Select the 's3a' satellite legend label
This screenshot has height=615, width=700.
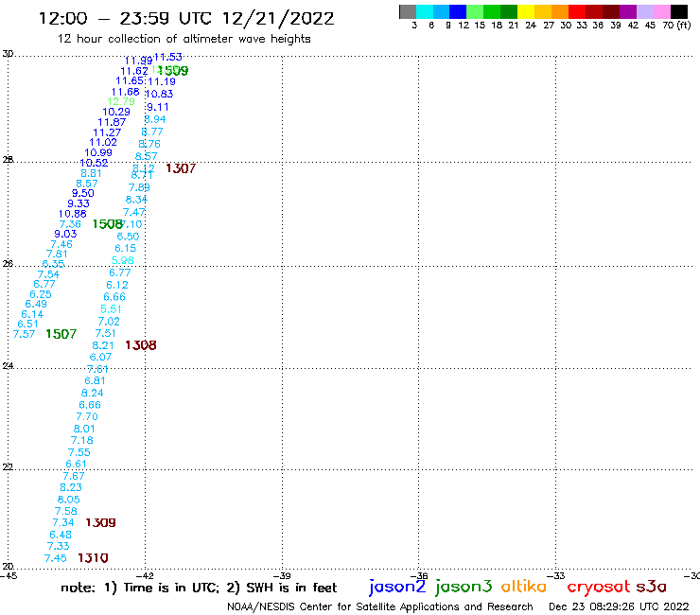(652, 587)
